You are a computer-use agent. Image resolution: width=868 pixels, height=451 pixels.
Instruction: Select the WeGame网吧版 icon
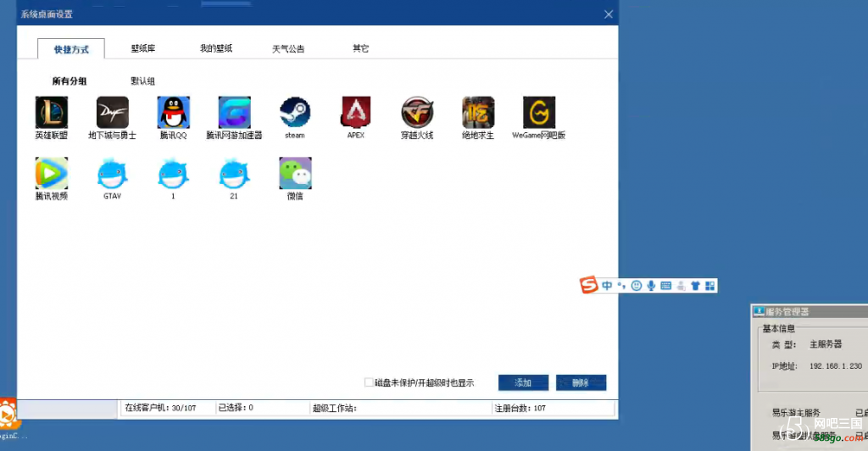[538, 113]
